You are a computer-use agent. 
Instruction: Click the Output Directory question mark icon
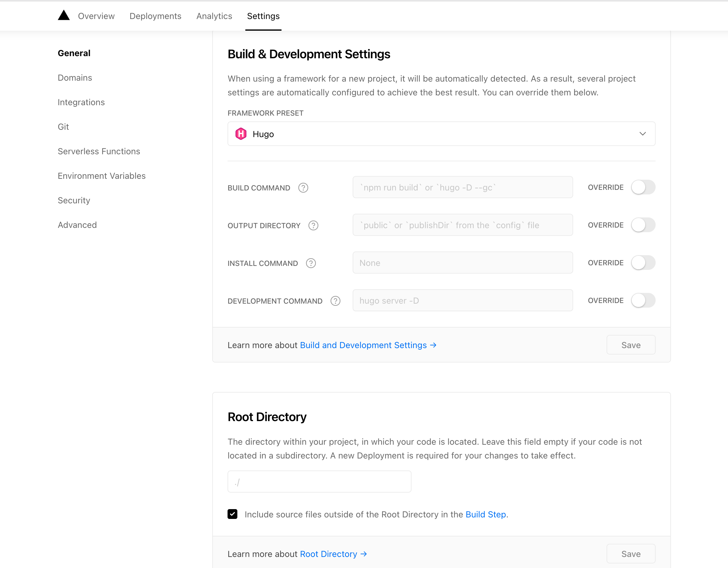tap(313, 225)
